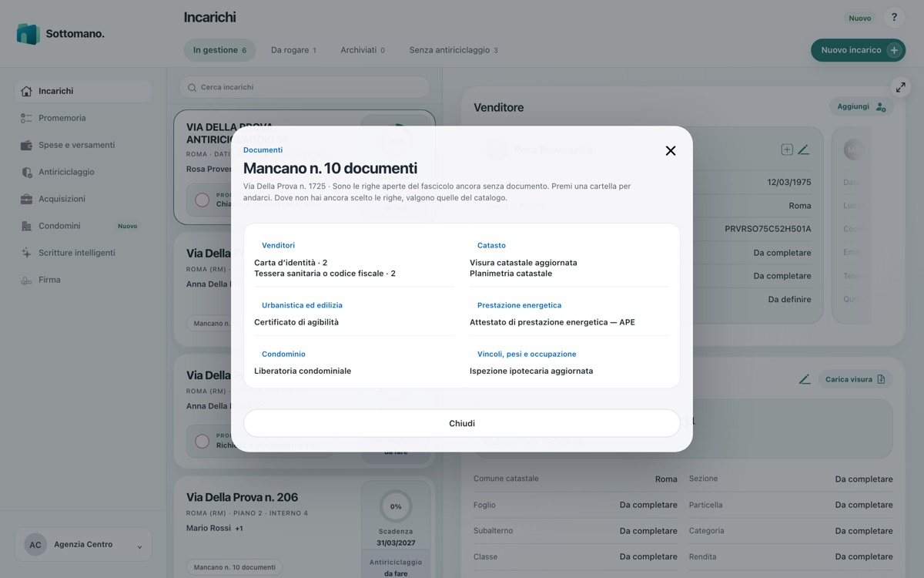This screenshot has height=578, width=924.
Task: Close the documents dialog with the X icon
Action: tap(671, 151)
